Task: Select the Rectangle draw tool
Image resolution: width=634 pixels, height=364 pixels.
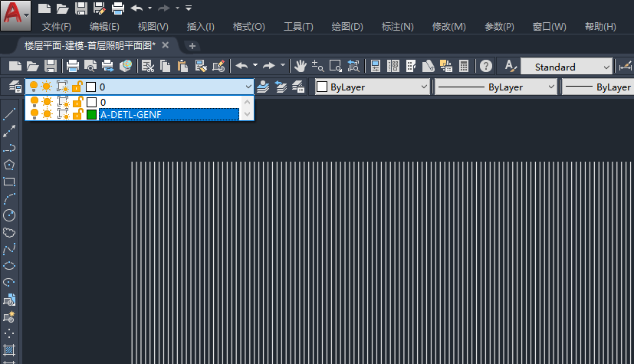Action: (x=9, y=182)
